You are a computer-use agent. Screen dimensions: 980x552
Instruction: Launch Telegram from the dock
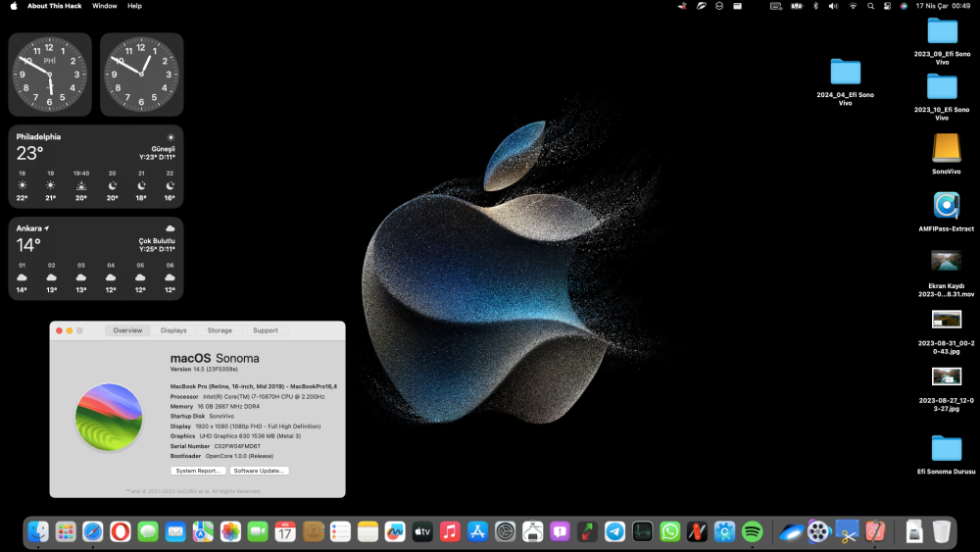tap(614, 532)
